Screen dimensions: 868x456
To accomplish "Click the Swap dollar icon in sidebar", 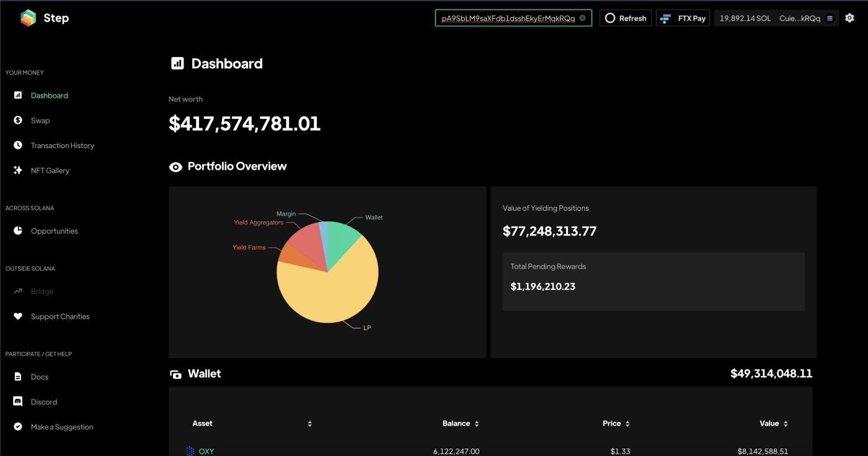I will pyautogui.click(x=18, y=120).
